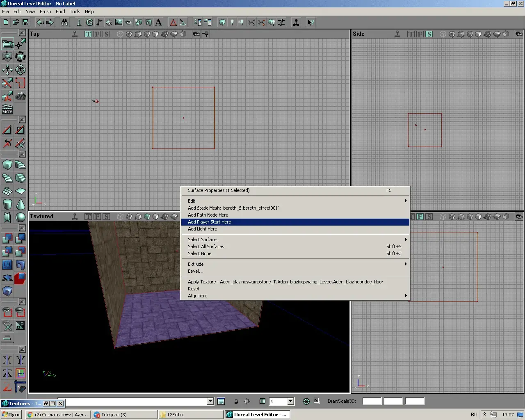Click Пуск Start button
This screenshot has width=525, height=420.
pos(11,415)
